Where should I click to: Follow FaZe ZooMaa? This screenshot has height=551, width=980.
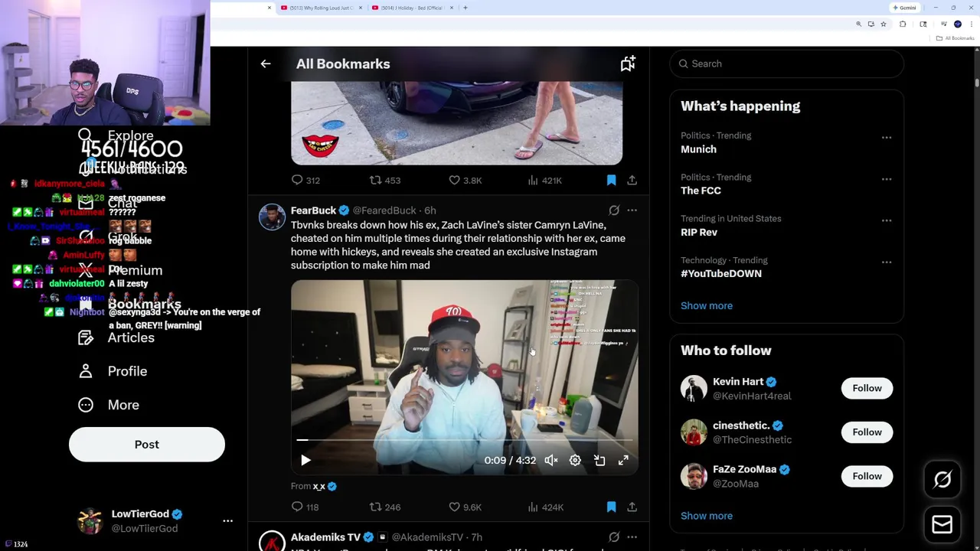pyautogui.click(x=867, y=476)
